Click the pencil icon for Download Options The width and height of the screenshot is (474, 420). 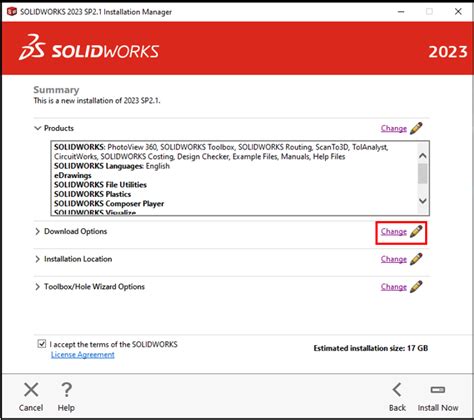click(x=416, y=231)
